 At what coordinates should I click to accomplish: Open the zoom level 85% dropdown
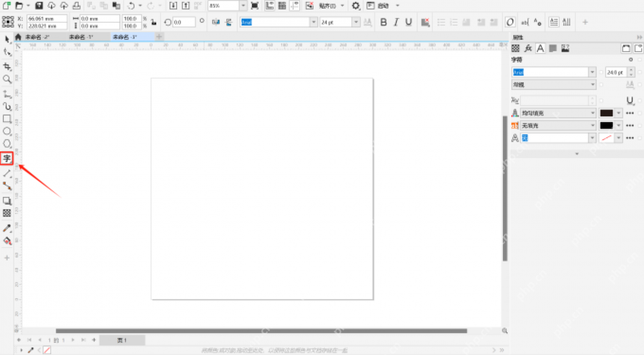point(243,6)
